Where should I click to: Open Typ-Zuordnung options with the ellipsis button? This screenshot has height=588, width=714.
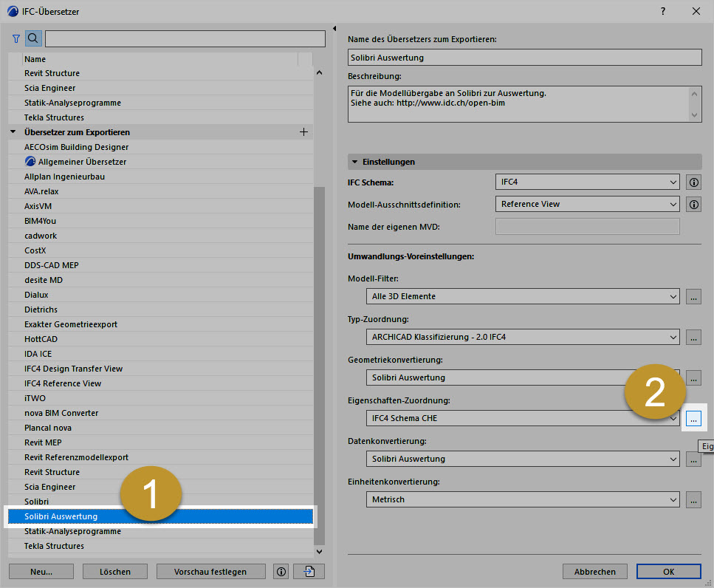pos(693,337)
